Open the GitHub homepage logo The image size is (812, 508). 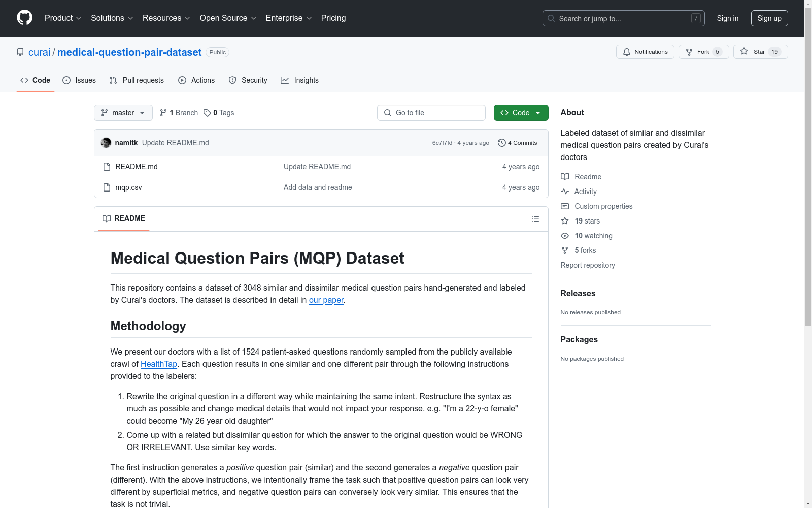pyautogui.click(x=24, y=18)
